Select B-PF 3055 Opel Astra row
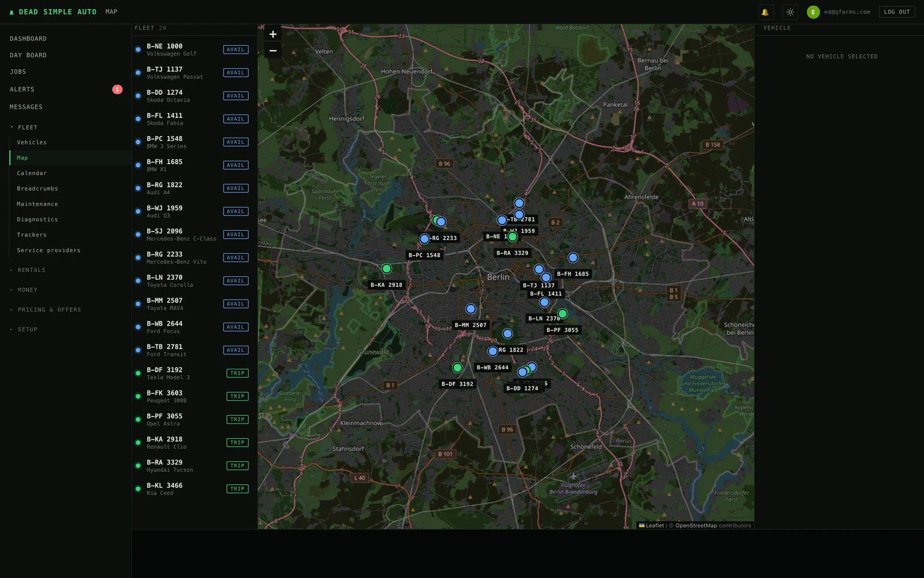This screenshot has width=924, height=578. tap(195, 420)
